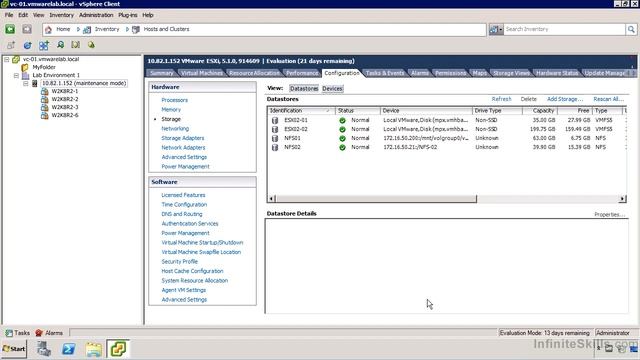Select the NFS02 datastore row

point(447,147)
